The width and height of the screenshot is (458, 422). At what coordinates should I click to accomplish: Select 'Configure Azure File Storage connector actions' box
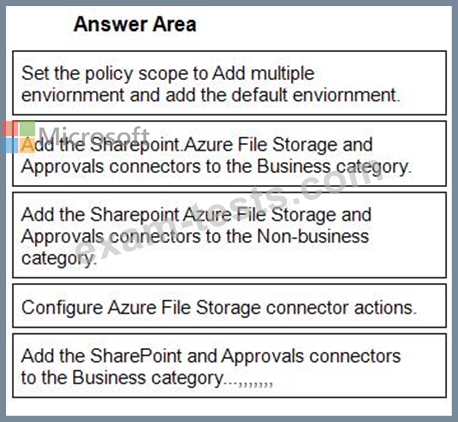tap(229, 306)
